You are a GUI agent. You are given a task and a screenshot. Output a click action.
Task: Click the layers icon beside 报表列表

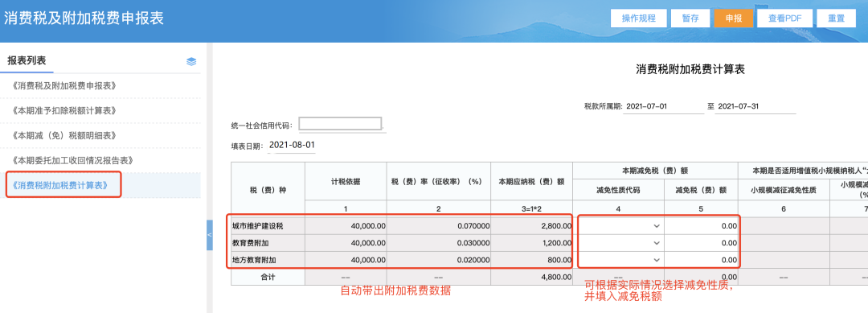(x=191, y=61)
